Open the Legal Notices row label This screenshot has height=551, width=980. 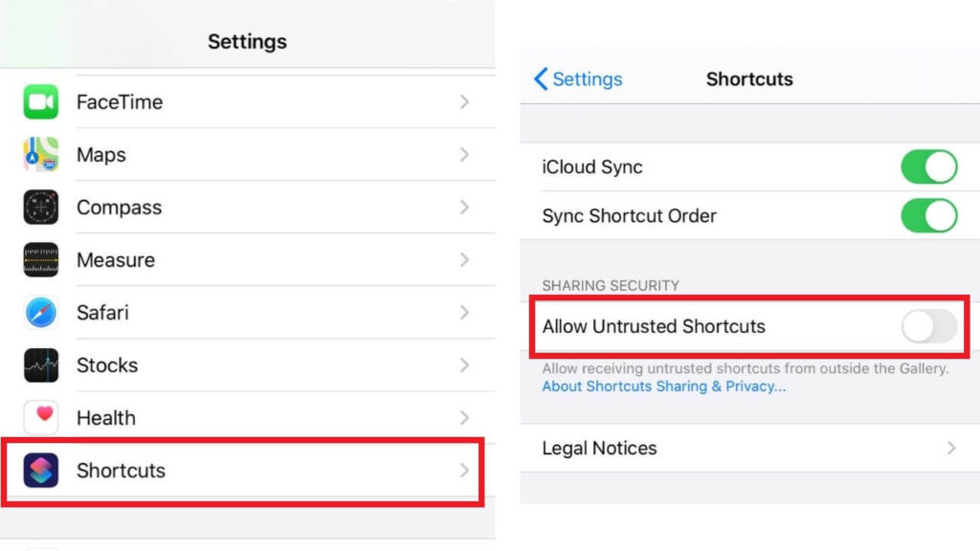[x=599, y=448]
